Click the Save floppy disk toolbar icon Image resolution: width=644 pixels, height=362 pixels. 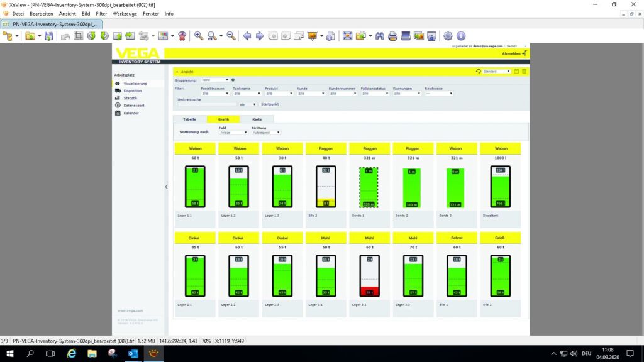49,36
